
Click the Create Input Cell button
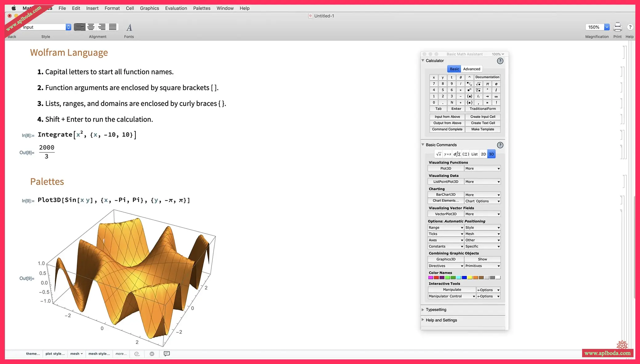pos(483,117)
